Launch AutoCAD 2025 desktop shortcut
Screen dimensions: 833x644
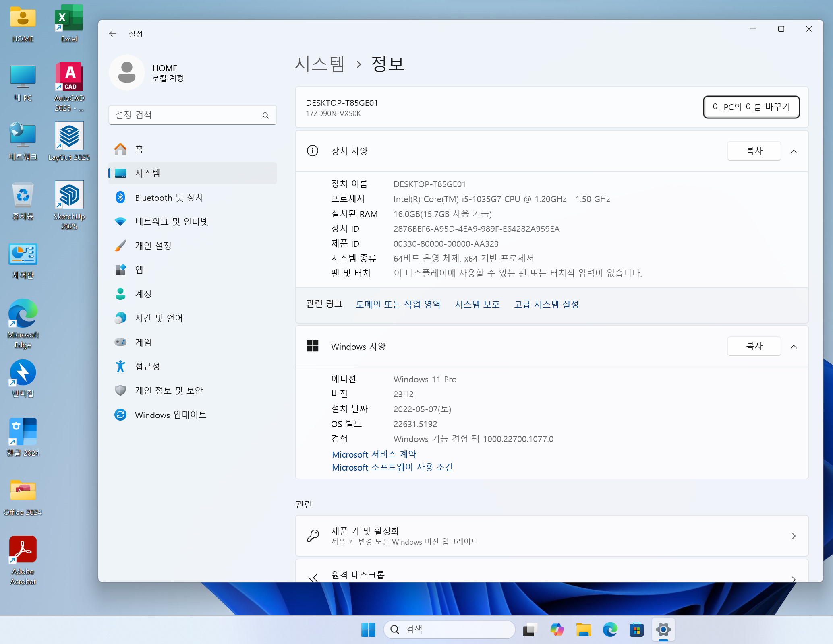(x=69, y=87)
